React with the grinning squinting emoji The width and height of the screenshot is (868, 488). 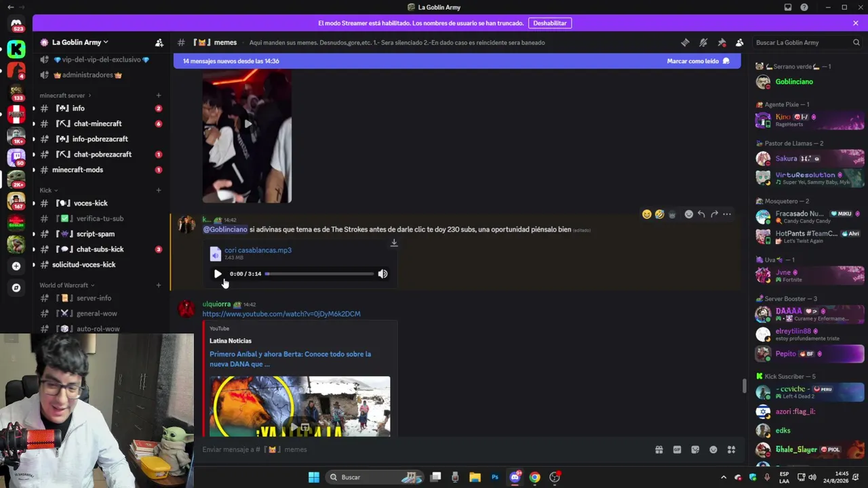click(647, 214)
